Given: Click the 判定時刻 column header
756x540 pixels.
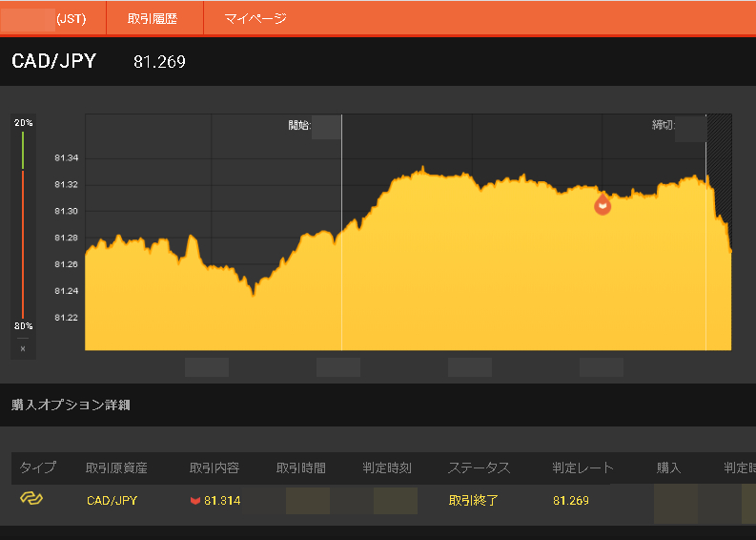Looking at the screenshot, I should (x=387, y=467).
